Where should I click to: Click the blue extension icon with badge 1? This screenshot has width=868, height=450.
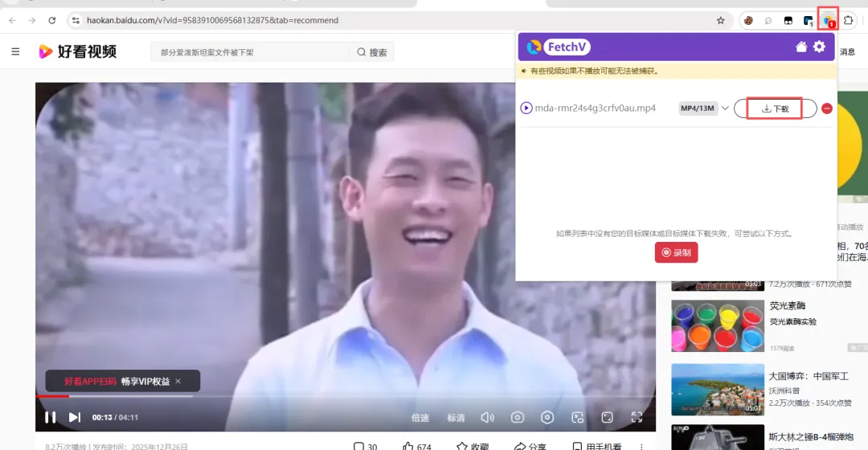click(x=809, y=21)
